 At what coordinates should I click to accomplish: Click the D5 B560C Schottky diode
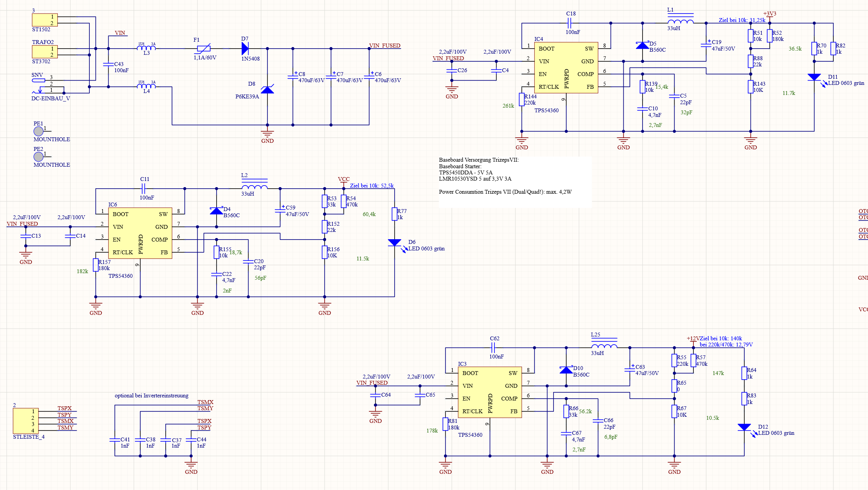click(642, 45)
